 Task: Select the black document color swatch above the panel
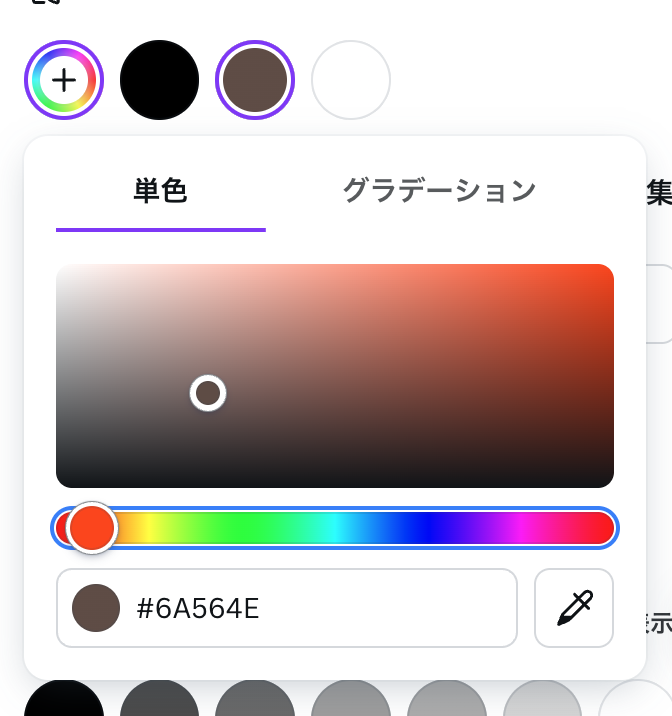click(x=159, y=80)
